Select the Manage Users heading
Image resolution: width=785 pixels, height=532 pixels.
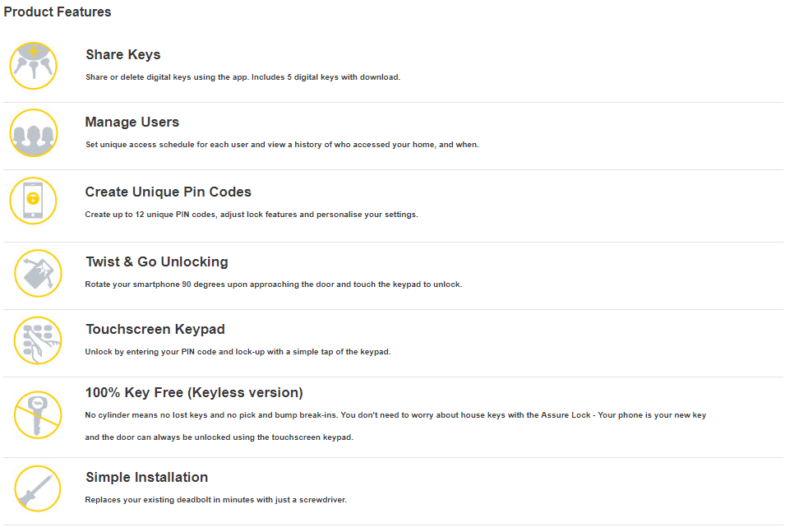click(132, 123)
